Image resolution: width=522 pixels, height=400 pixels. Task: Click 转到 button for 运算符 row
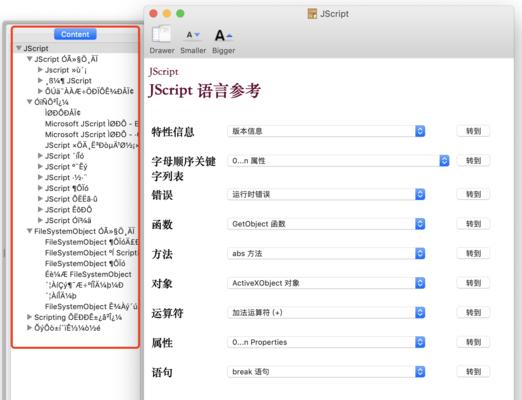tap(473, 313)
